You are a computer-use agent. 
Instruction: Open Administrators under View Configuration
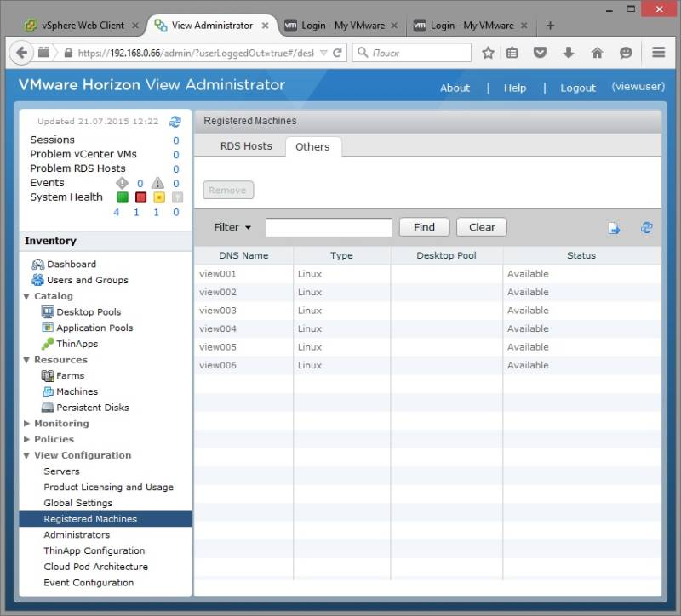[x=77, y=535]
